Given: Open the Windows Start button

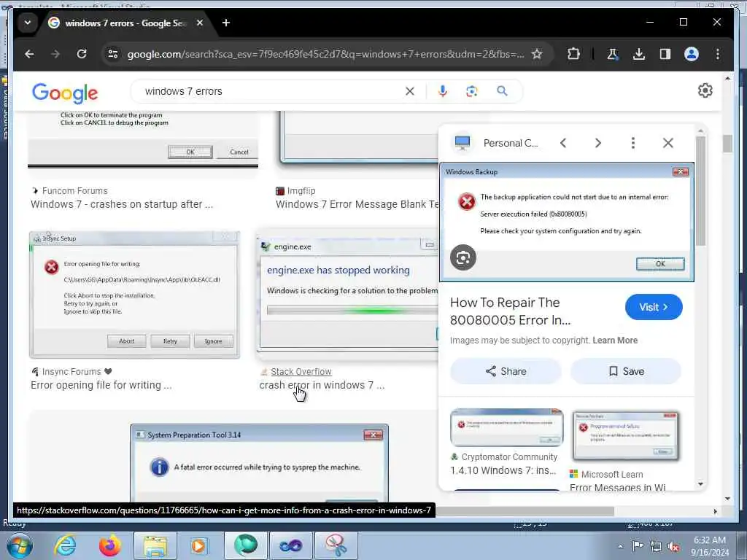Looking at the screenshot, I should tap(20, 545).
